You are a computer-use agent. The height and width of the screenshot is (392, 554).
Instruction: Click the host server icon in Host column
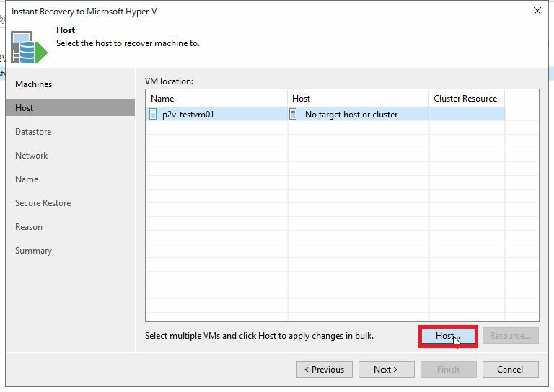(293, 114)
